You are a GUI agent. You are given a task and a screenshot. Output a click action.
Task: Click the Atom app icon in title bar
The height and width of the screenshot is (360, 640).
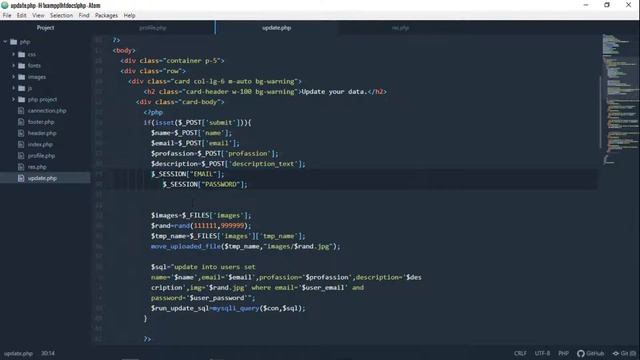[5, 5]
